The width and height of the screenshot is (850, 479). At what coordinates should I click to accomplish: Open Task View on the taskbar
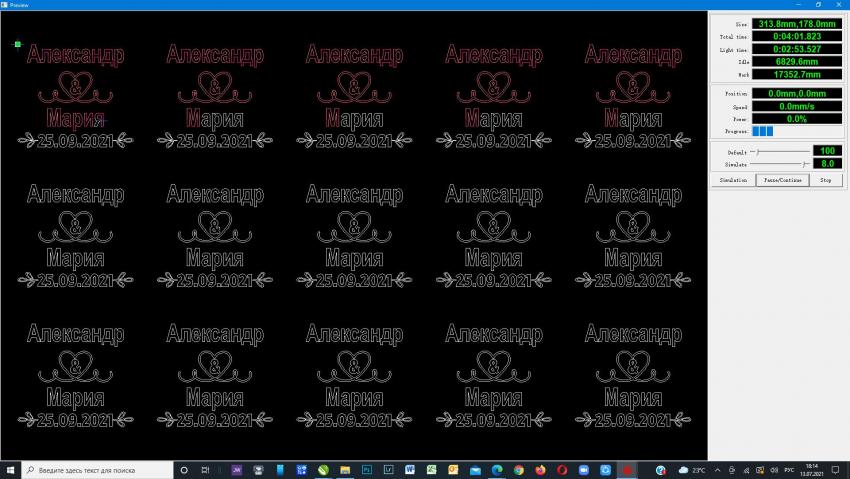click(206, 469)
